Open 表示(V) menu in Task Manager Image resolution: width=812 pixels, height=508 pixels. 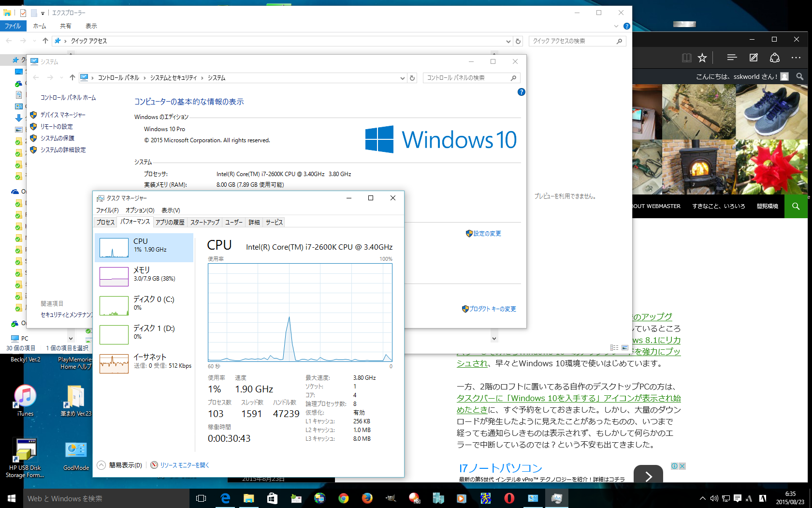tap(171, 210)
